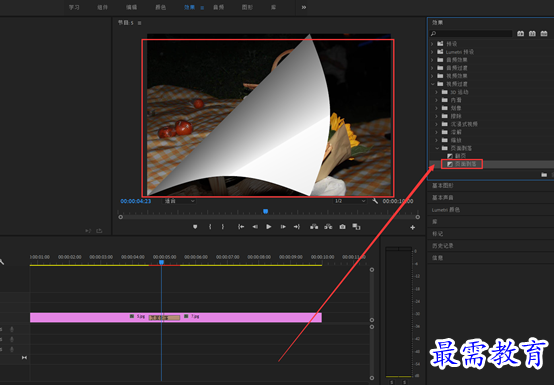Expand the 3D 运动 folder
554x385 pixels.
436,92
